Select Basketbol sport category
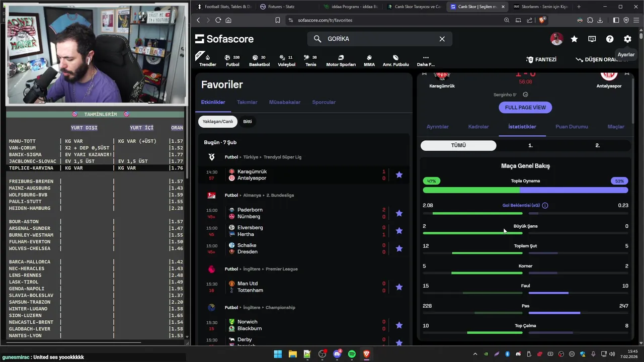The width and height of the screenshot is (644, 362). (x=259, y=60)
